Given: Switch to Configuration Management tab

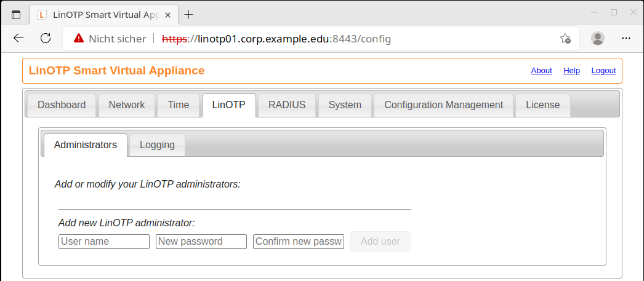Looking at the screenshot, I should (444, 105).
